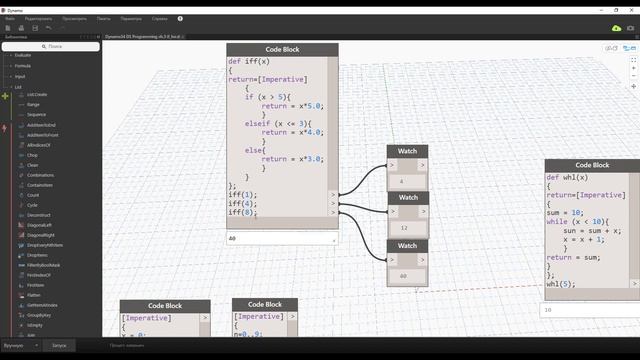Screen dimensions: 640x360
Task: Click the IsEmpty library node
Action: coord(35,325)
